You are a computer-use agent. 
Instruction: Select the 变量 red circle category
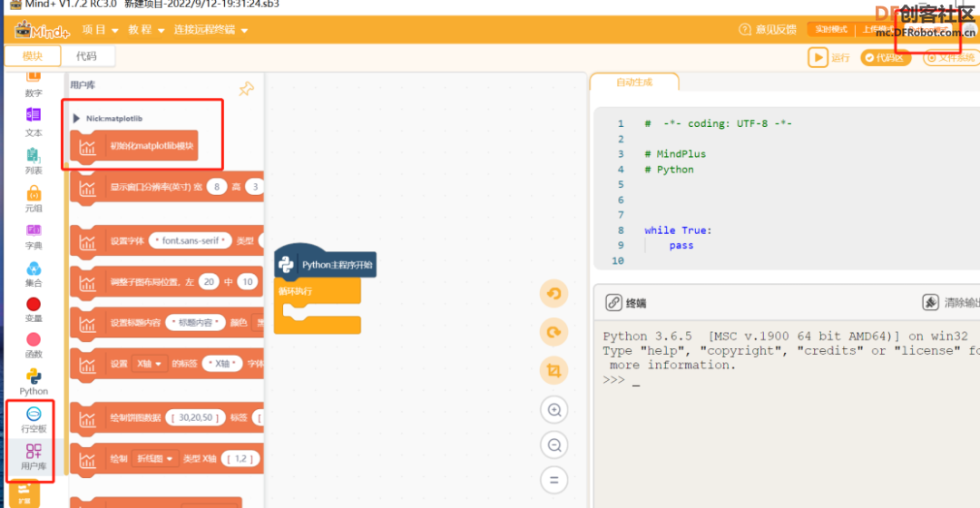(34, 309)
